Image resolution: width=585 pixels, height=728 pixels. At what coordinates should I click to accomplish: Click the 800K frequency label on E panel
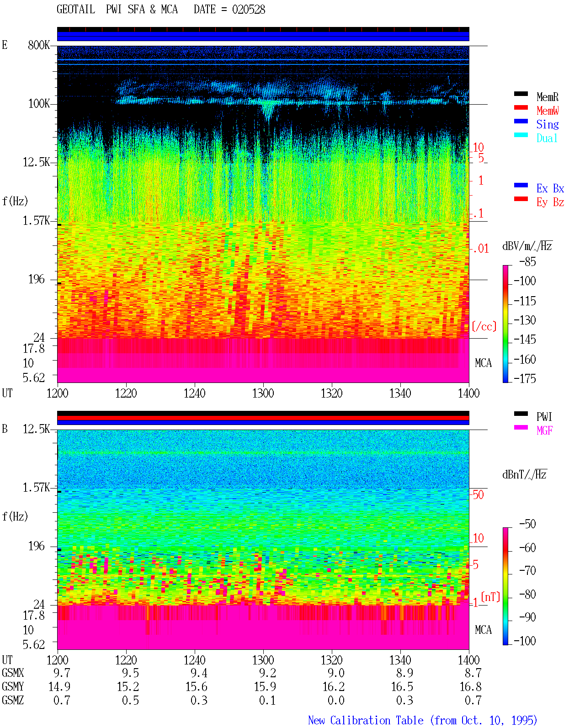pyautogui.click(x=39, y=45)
